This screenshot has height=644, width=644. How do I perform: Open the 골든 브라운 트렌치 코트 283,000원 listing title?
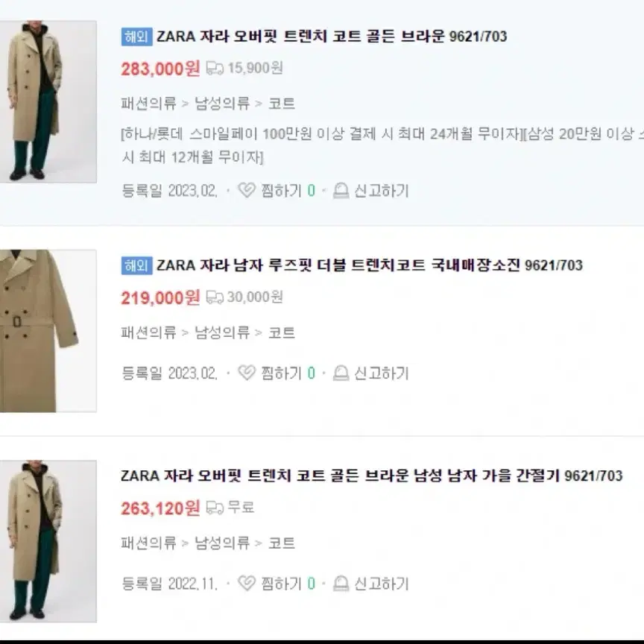332,37
